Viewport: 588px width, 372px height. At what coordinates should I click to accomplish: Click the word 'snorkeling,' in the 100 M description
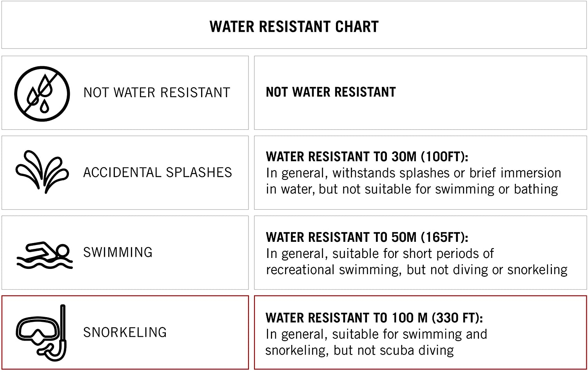297,350
